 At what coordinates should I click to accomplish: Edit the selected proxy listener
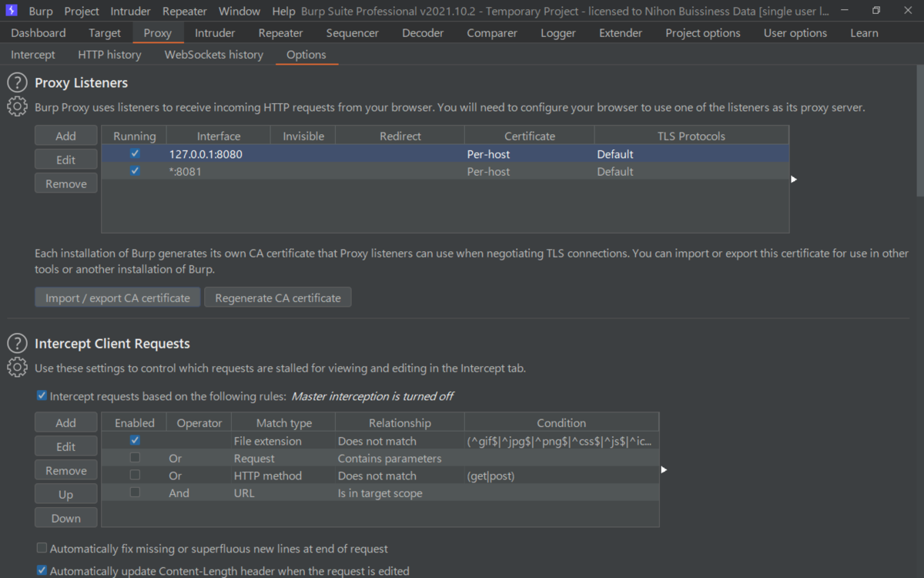(x=66, y=160)
